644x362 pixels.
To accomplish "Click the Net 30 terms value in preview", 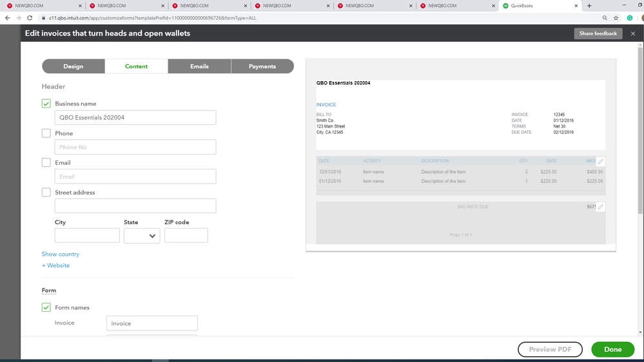I will [x=560, y=126].
